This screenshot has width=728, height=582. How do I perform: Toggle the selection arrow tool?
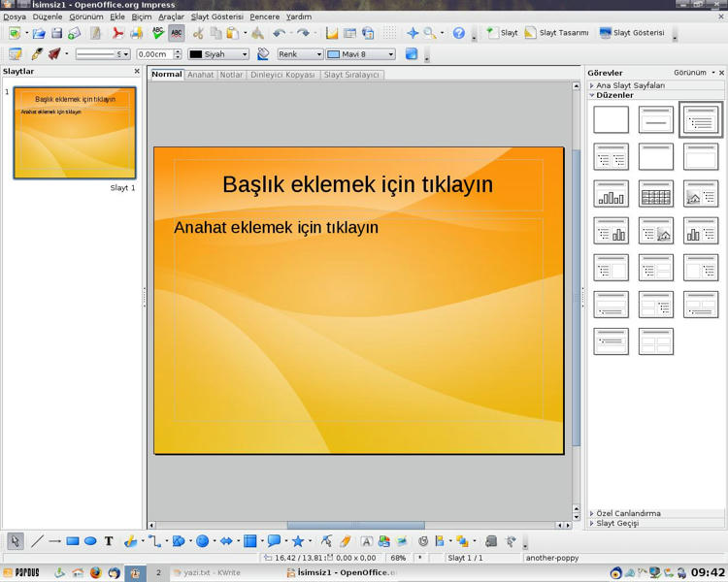coord(16,541)
